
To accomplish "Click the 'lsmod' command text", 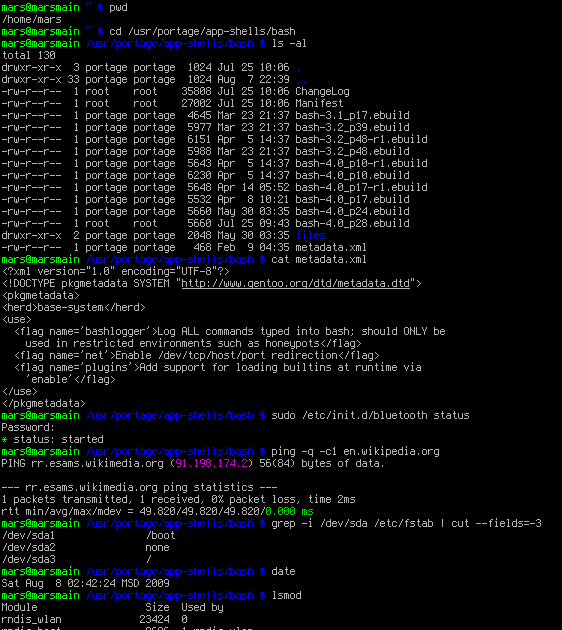I will pyautogui.click(x=286, y=595).
